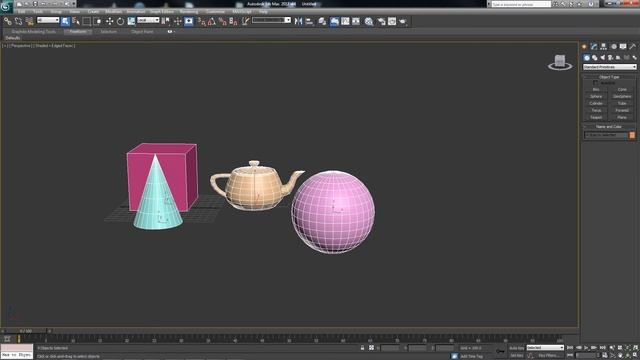The width and height of the screenshot is (640, 360).
Task: Switch to the Modify command panel tab
Action: [x=594, y=47]
